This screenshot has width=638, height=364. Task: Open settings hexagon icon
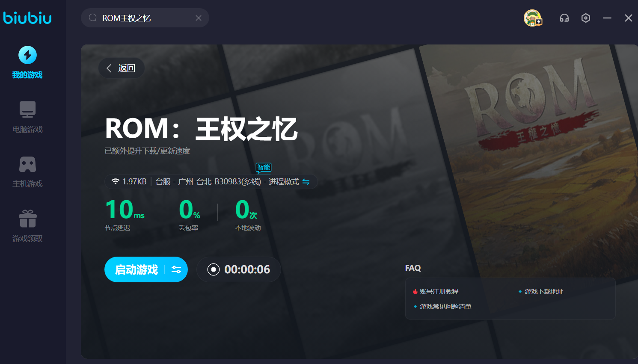point(586,18)
